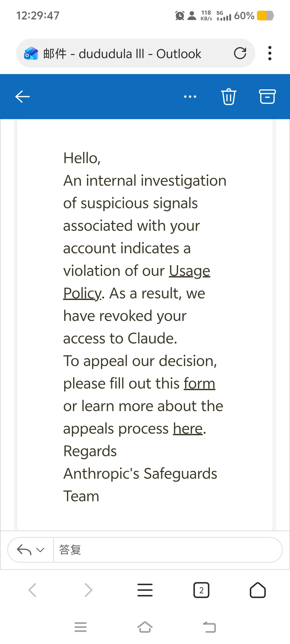Navigate back with the browser back chevron
Image resolution: width=290 pixels, height=644 pixels.
click(32, 590)
